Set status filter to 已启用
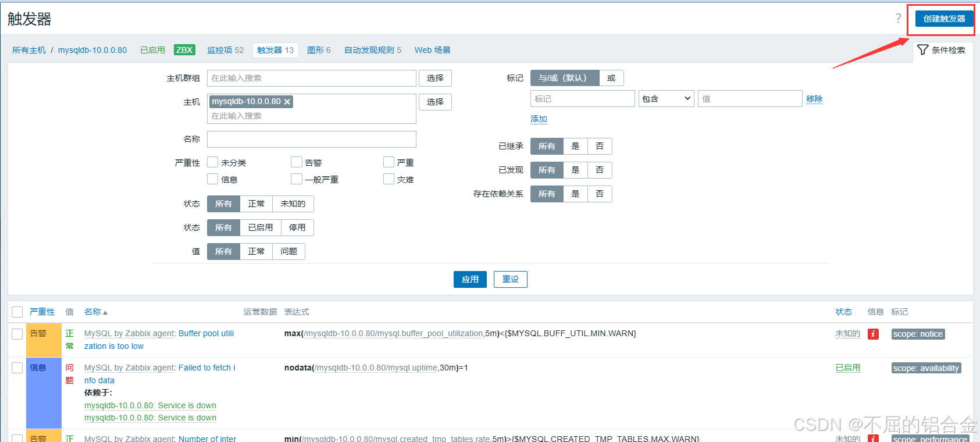The image size is (980, 442). pos(261,227)
